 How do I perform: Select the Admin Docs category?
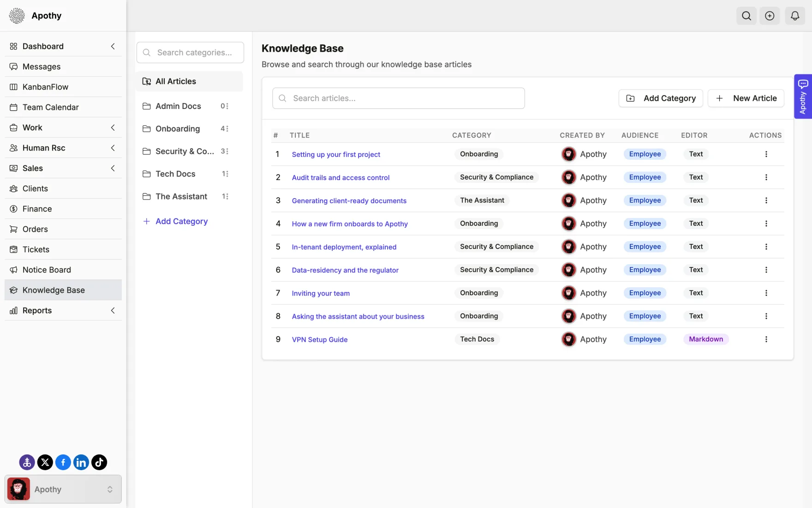pyautogui.click(x=178, y=106)
